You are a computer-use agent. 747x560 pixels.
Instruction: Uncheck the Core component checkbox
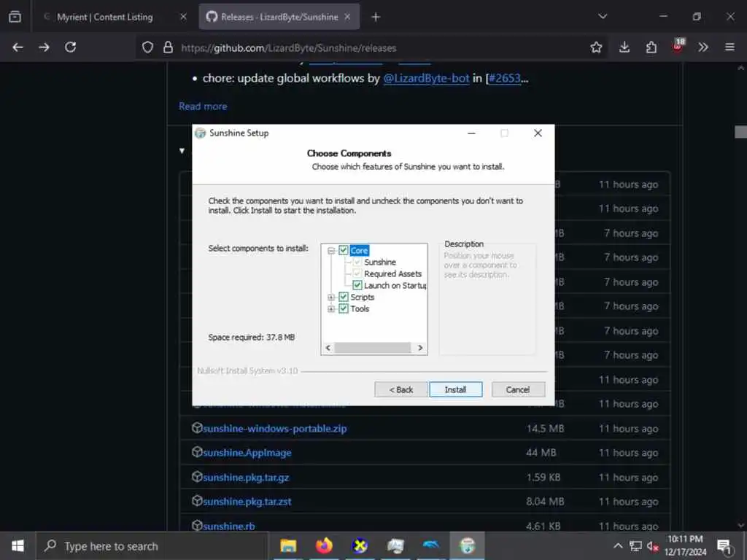(x=344, y=250)
